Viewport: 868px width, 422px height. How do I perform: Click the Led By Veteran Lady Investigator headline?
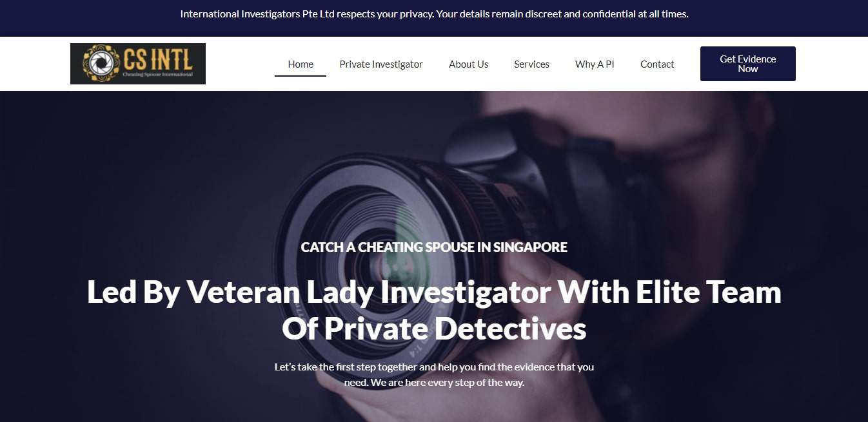(x=434, y=310)
